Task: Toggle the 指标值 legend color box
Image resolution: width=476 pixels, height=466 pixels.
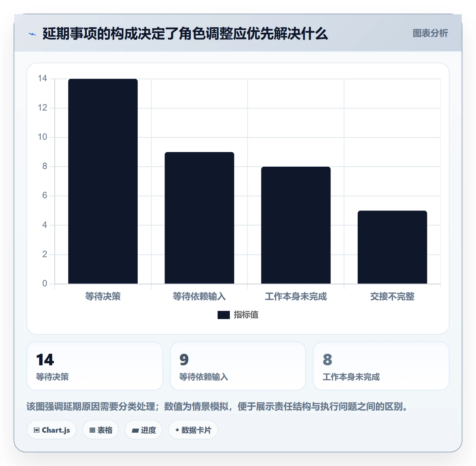Action: [x=224, y=315]
